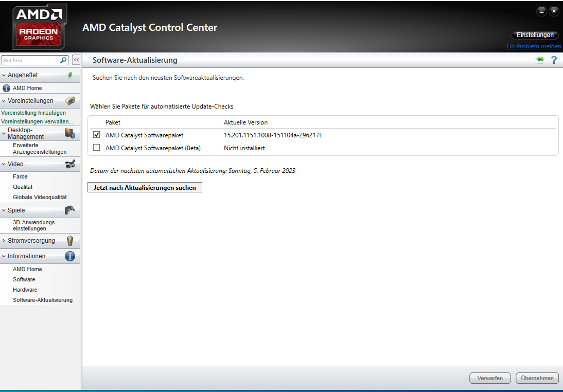
Task: Uncheck AMD Catalyst Softwarepaket checkbox
Action: point(96,135)
